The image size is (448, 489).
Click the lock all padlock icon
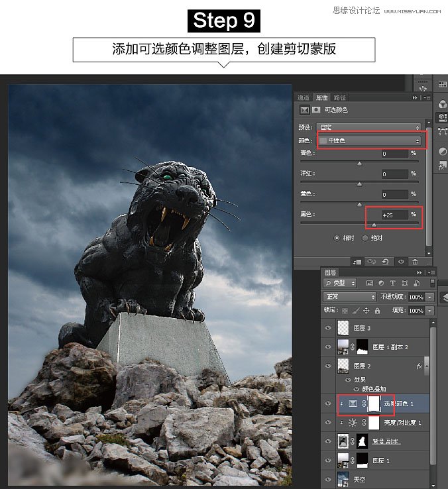376,311
